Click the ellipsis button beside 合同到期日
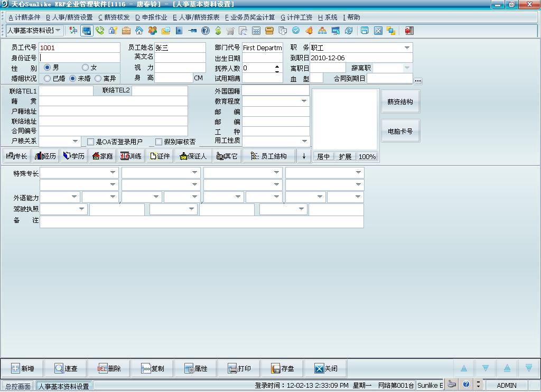Screen dimensions: 541x392 417,81
